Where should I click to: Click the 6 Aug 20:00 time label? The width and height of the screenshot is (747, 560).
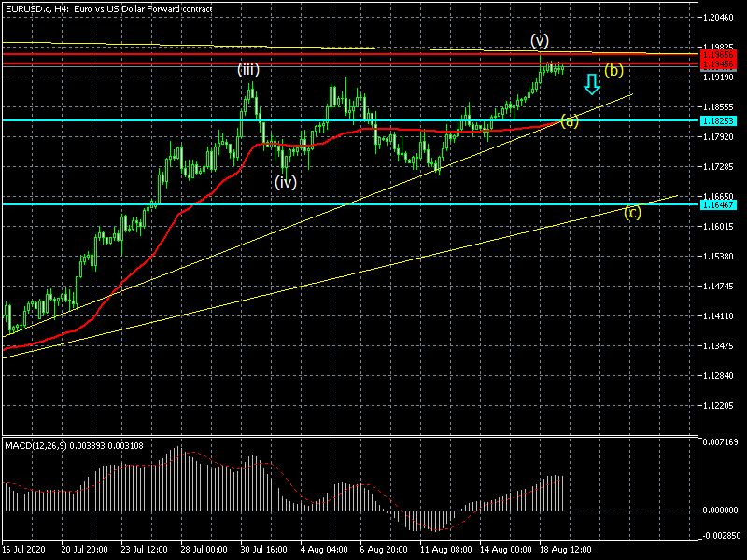click(383, 550)
